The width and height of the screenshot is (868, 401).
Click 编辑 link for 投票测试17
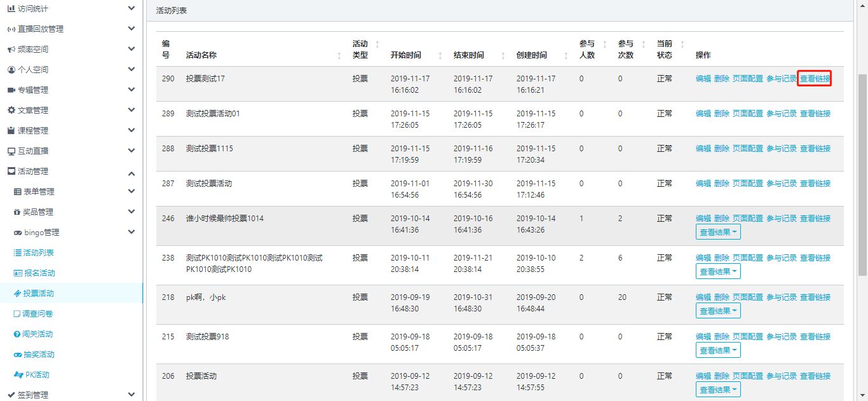point(703,79)
